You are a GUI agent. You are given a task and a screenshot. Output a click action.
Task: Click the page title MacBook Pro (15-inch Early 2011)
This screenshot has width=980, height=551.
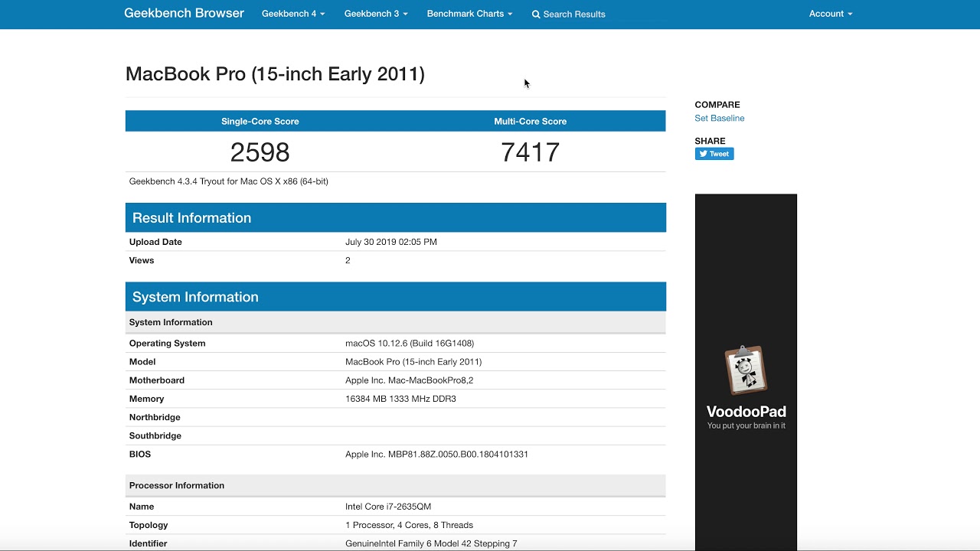point(275,73)
